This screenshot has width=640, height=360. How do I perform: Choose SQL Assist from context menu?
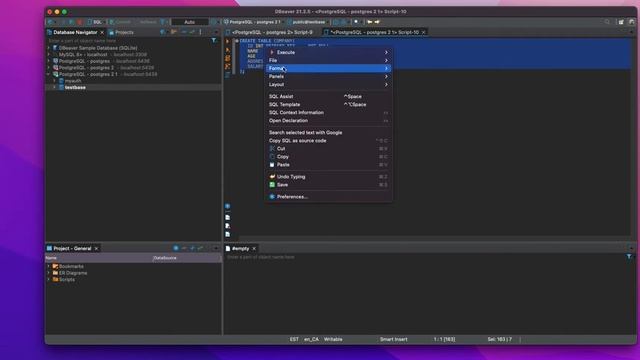pos(329,96)
